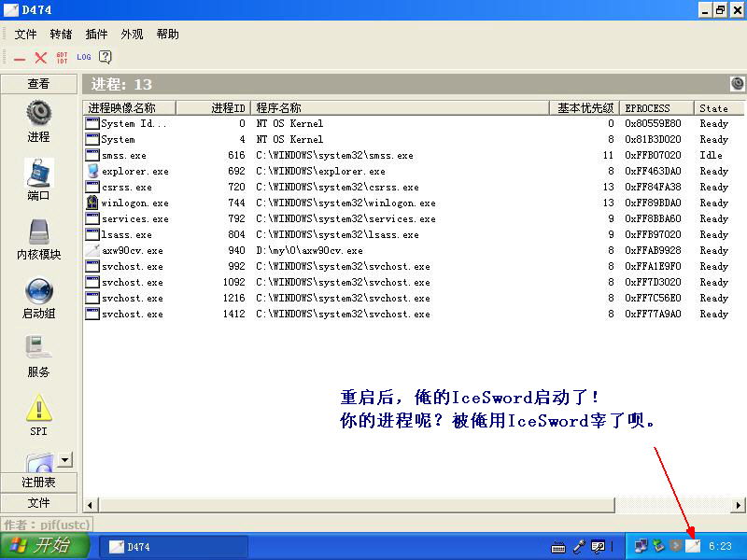Screen dimensions: 747x560
Task: Select svchost.exe with process ID 1092
Action: tap(414, 283)
